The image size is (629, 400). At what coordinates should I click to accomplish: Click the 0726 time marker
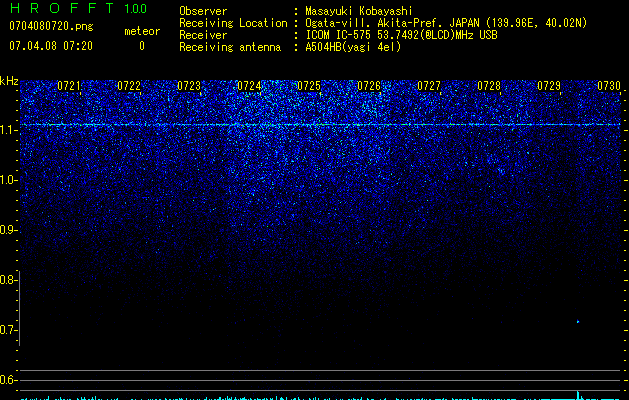(369, 86)
